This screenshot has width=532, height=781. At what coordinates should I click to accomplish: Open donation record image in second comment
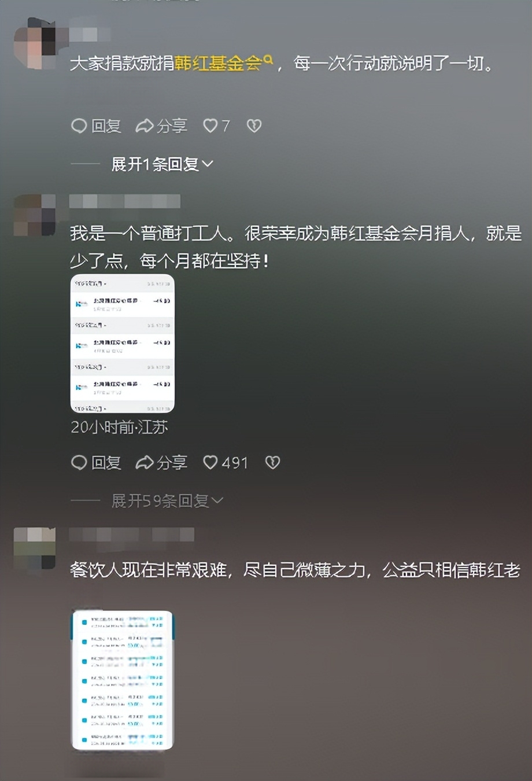click(123, 344)
